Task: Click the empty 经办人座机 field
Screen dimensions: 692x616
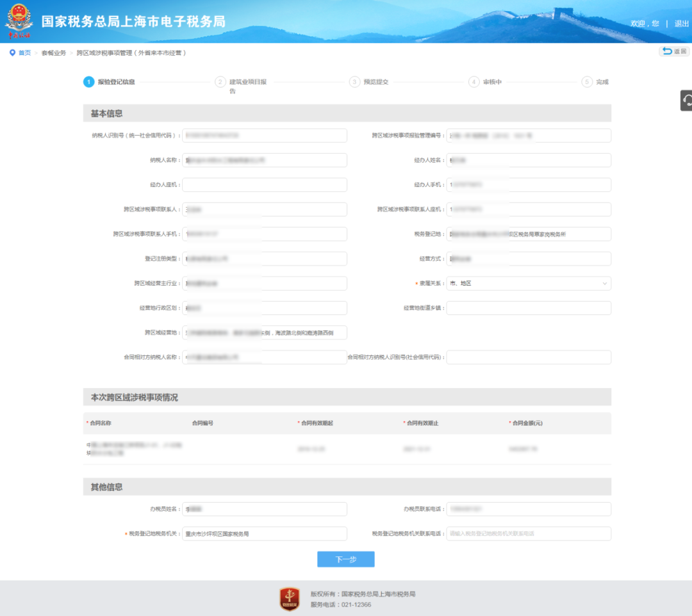Action: [265, 185]
